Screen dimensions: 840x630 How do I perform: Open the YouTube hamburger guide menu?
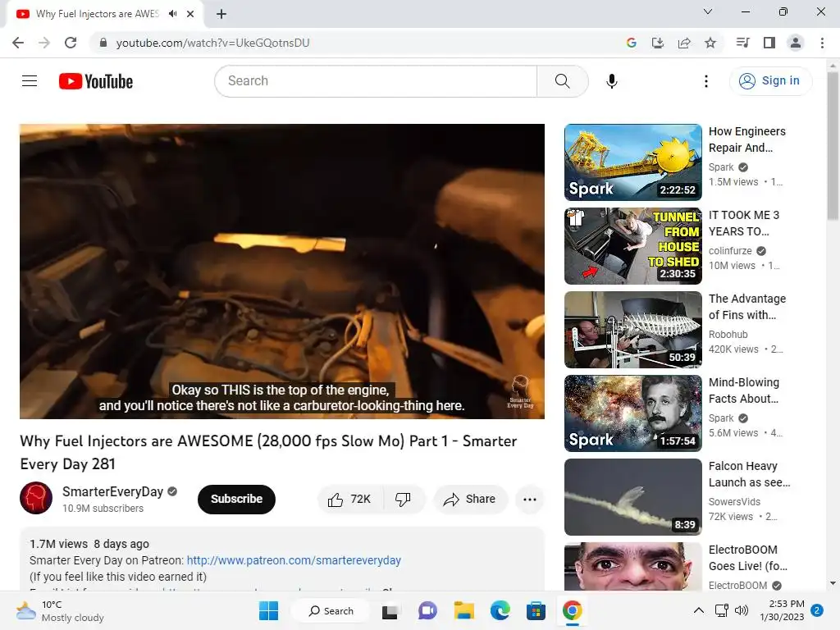click(x=30, y=81)
